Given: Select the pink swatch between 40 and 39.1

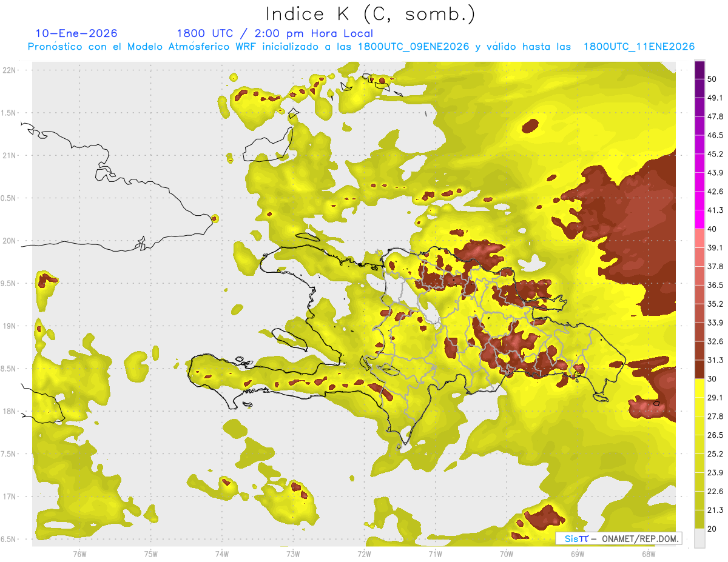Looking at the screenshot, I should 700,238.
